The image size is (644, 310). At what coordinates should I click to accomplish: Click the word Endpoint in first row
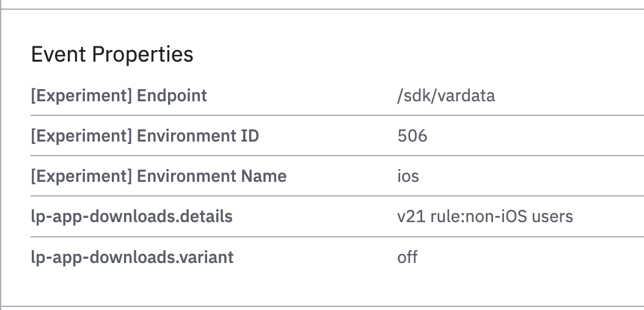(172, 96)
